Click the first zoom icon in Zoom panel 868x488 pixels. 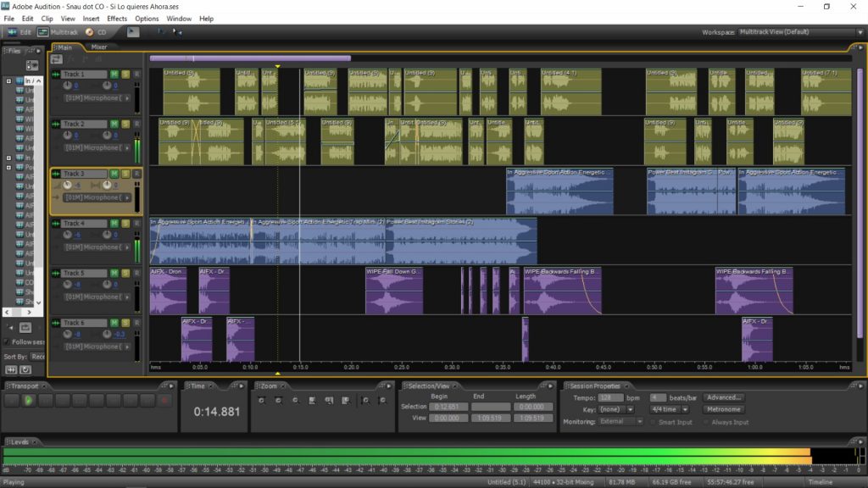pos(261,400)
